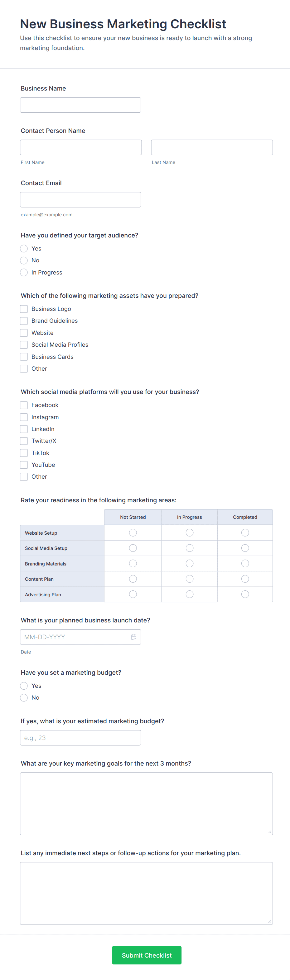Choose In Progress for target audience
This screenshot has height=980, width=290.
pyautogui.click(x=24, y=272)
